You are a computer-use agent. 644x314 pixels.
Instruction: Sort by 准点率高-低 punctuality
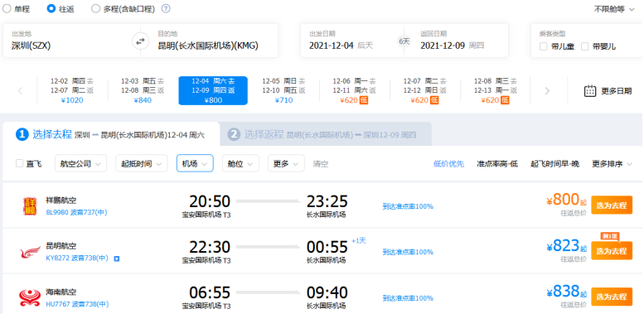[497, 164]
